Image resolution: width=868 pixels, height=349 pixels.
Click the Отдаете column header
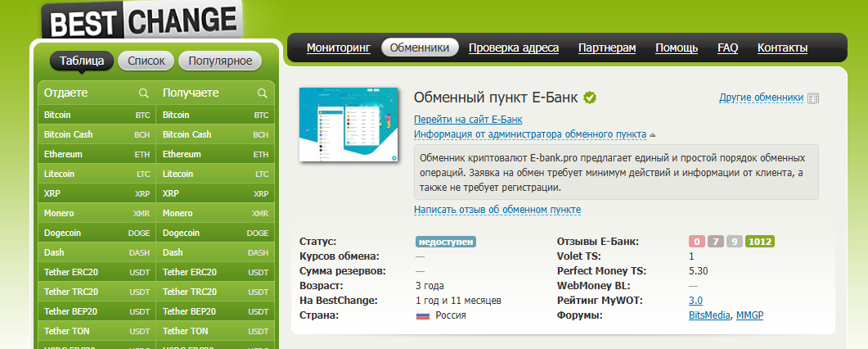point(66,93)
